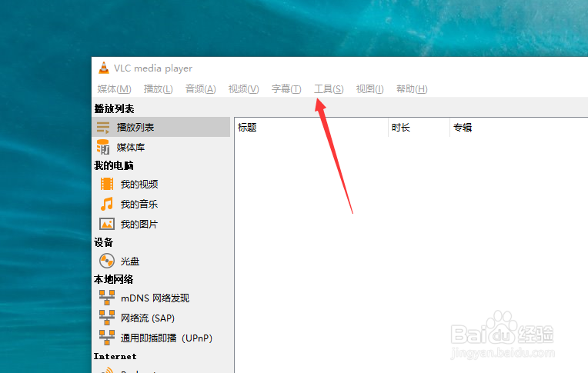Click the 我的图片 picture icon
588x373 pixels.
pyautogui.click(x=106, y=224)
